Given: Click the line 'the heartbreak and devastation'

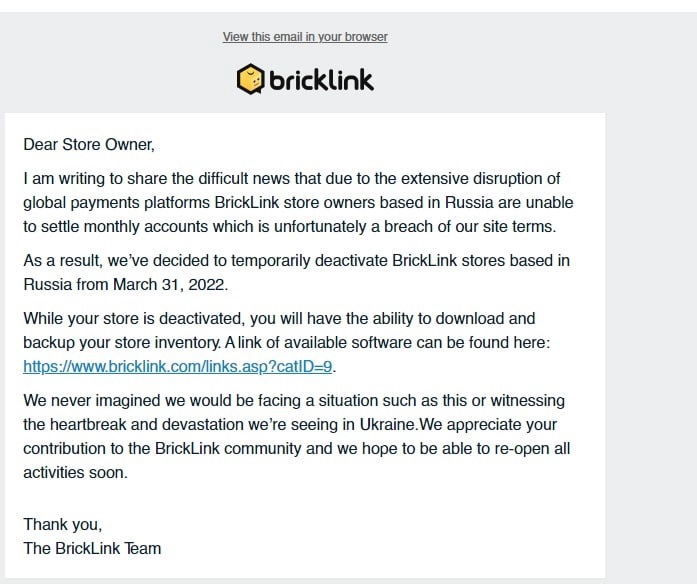Looking at the screenshot, I should pos(290,424).
